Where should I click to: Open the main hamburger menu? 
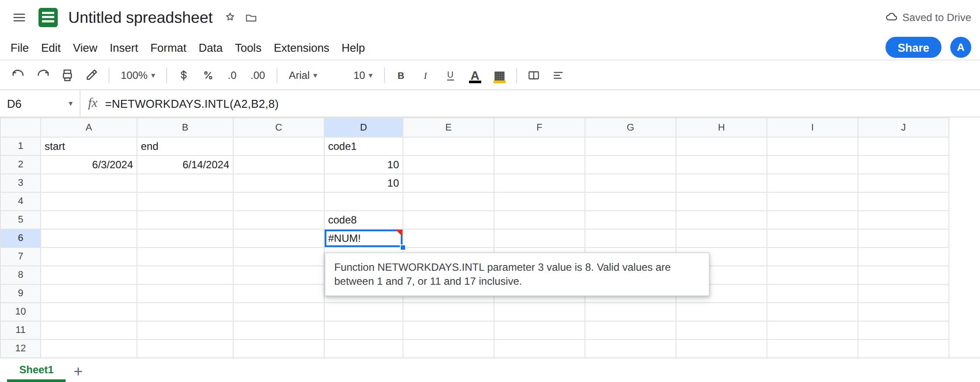(x=19, y=18)
